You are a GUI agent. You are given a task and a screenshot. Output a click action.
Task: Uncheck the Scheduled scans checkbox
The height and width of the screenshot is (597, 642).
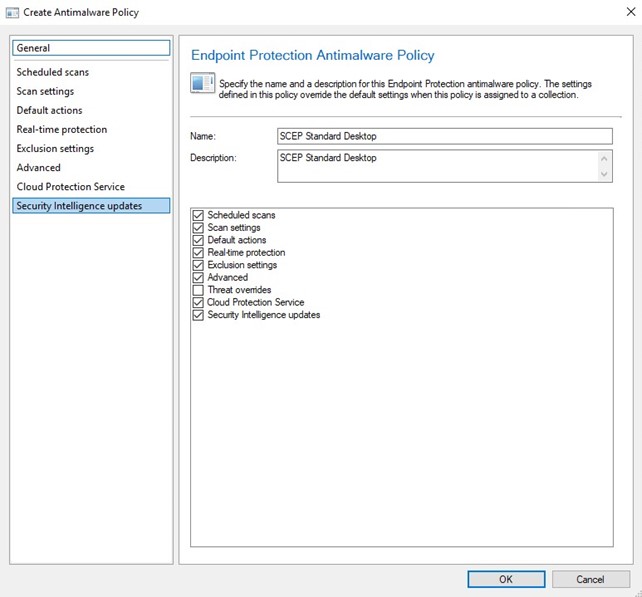tap(198, 215)
